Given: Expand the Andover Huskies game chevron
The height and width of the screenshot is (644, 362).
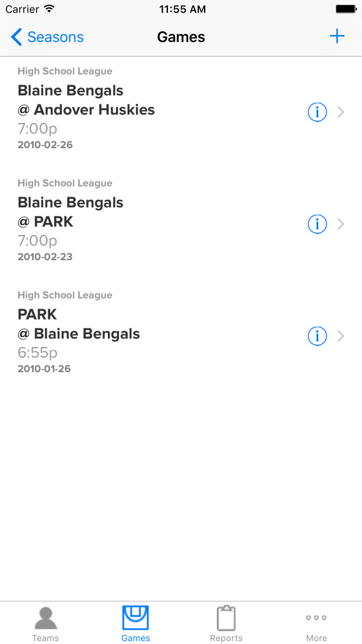Looking at the screenshot, I should pos(342,112).
